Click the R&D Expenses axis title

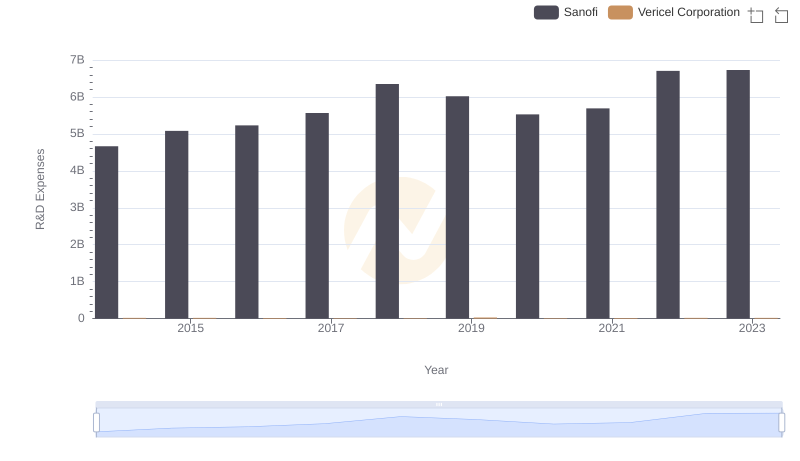coord(40,189)
